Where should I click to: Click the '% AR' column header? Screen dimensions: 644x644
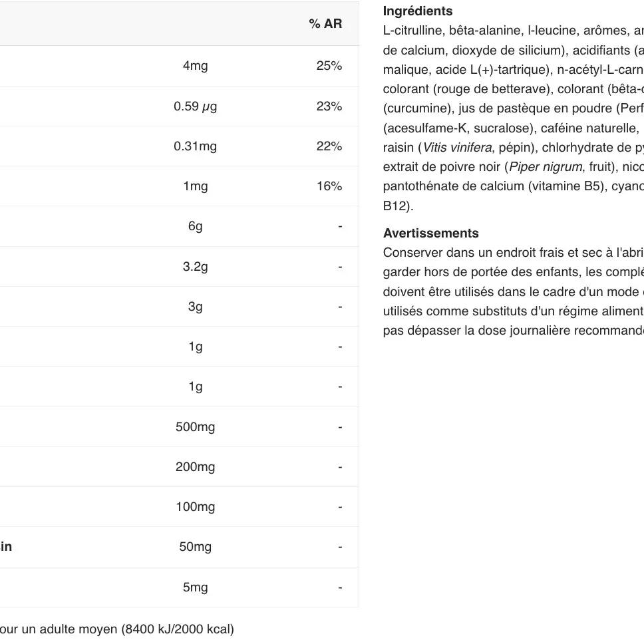[x=325, y=24]
